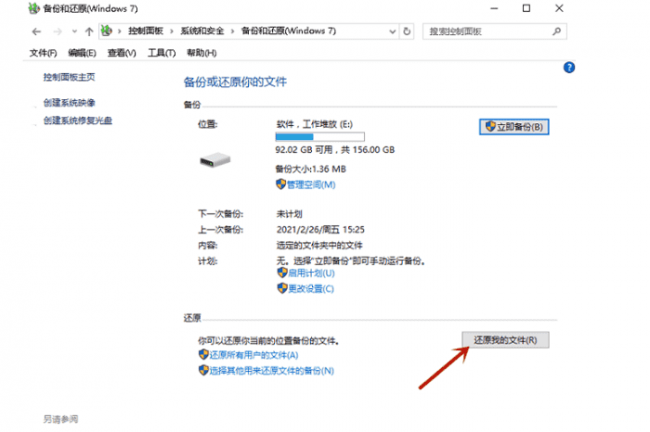Minimize the backup and restore window
The width and height of the screenshot is (650, 432).
(494, 8)
